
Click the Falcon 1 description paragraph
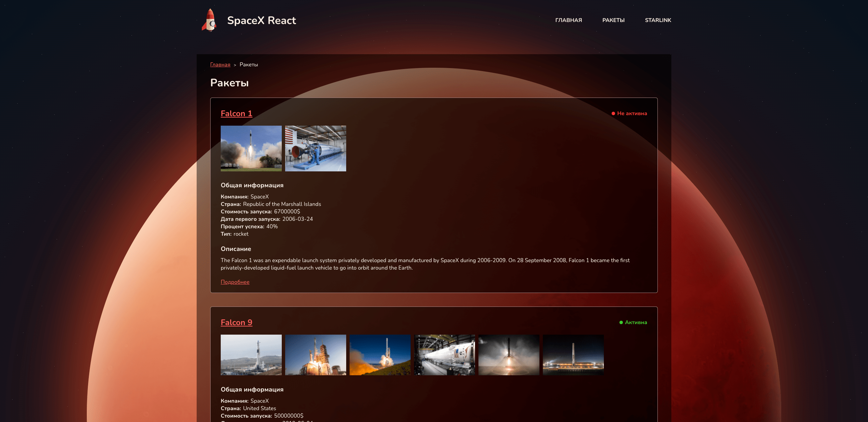(425, 264)
